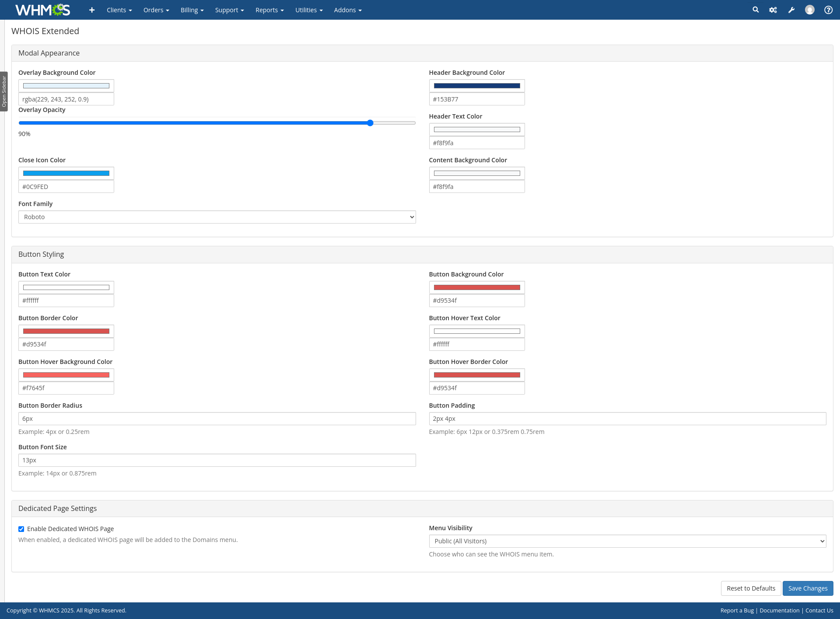Expand the Clients menu
Screen dimensions: 840x619
coord(119,10)
